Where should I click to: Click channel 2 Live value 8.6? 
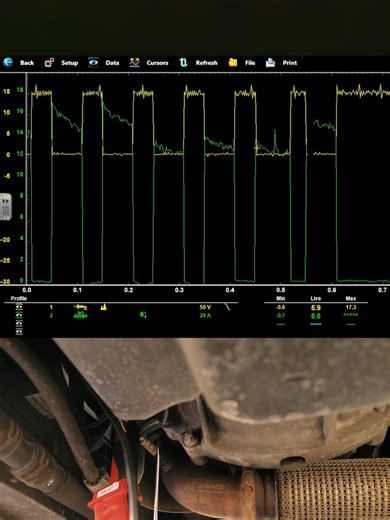point(316,316)
